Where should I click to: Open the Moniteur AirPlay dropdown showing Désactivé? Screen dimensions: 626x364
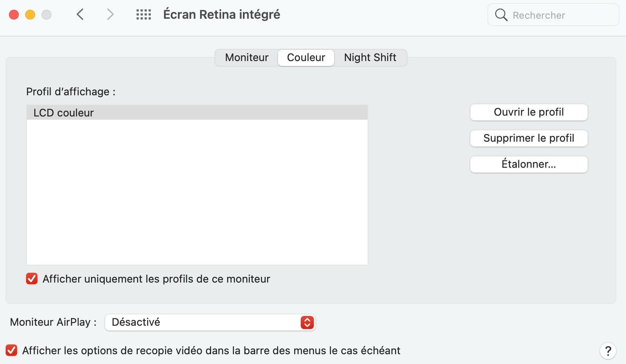coord(204,322)
